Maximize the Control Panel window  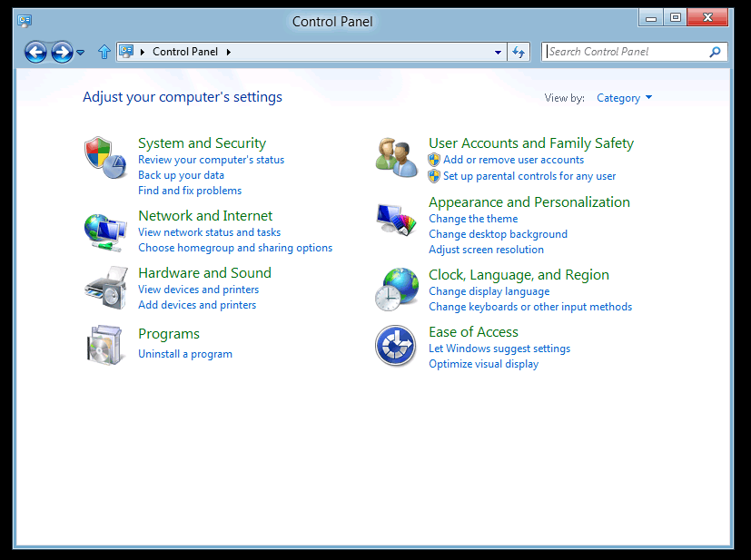coord(676,18)
